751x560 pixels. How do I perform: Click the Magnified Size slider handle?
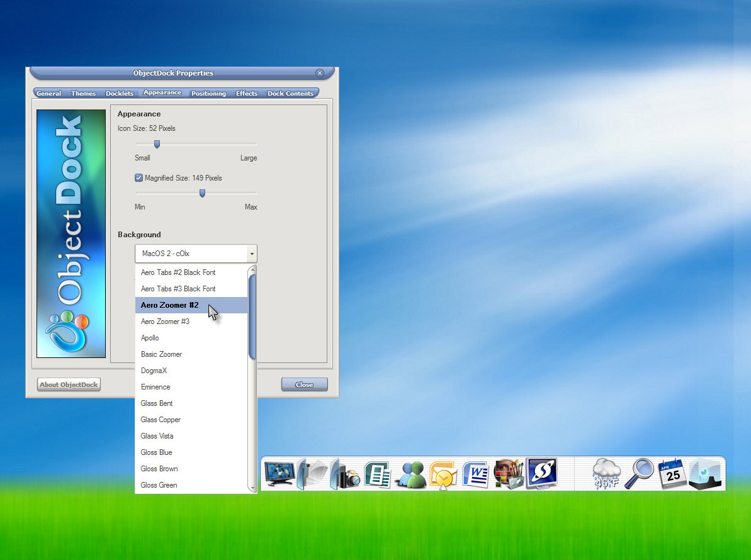[x=202, y=193]
